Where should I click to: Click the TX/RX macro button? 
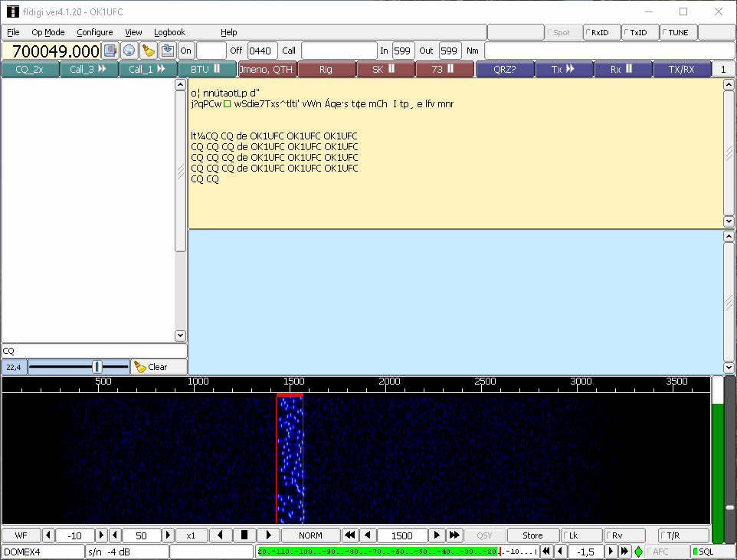(x=681, y=69)
